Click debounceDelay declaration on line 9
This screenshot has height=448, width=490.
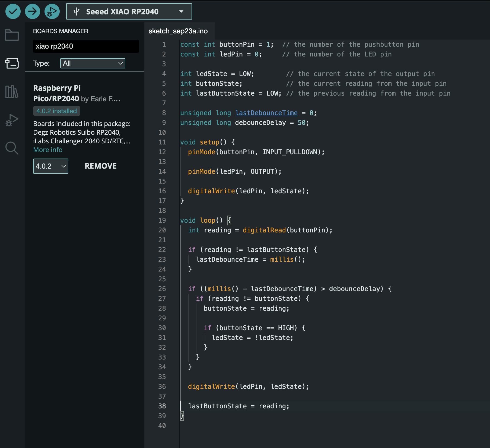coord(260,122)
